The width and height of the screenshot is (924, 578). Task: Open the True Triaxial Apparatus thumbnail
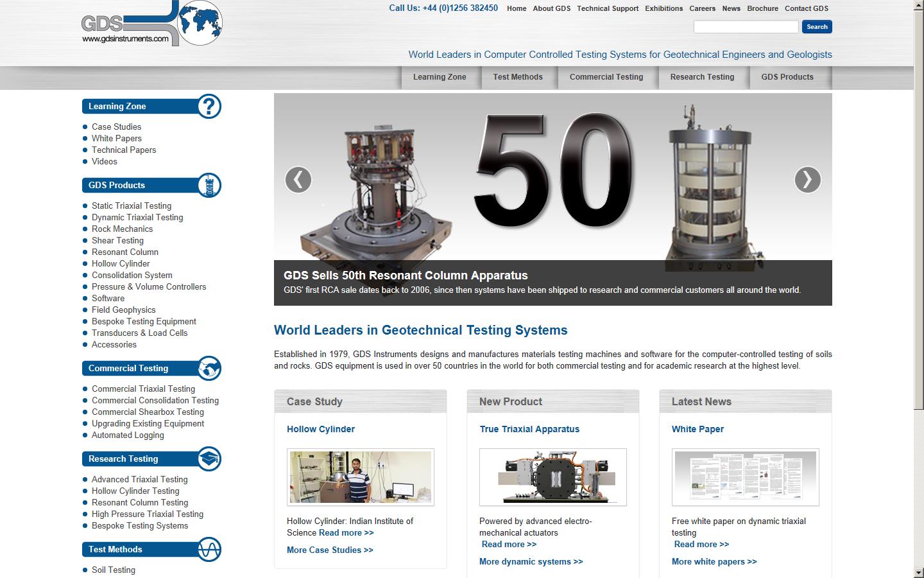click(552, 477)
